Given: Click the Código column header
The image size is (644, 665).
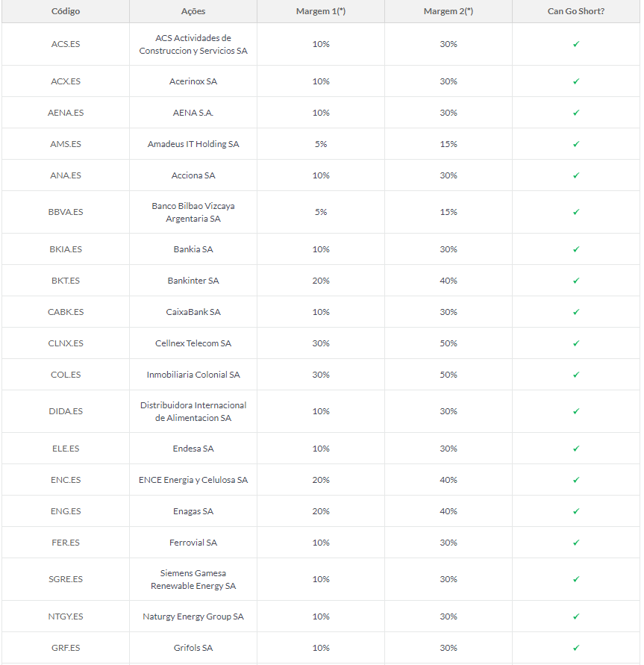Looking at the screenshot, I should click(66, 11).
